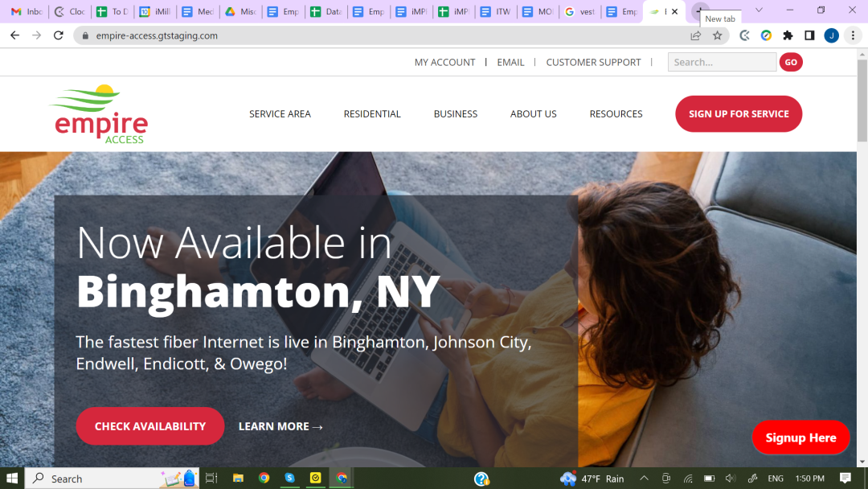The image size is (868, 489).
Task: Click the SIGN UP FOR SERVICE button
Action: tap(738, 113)
